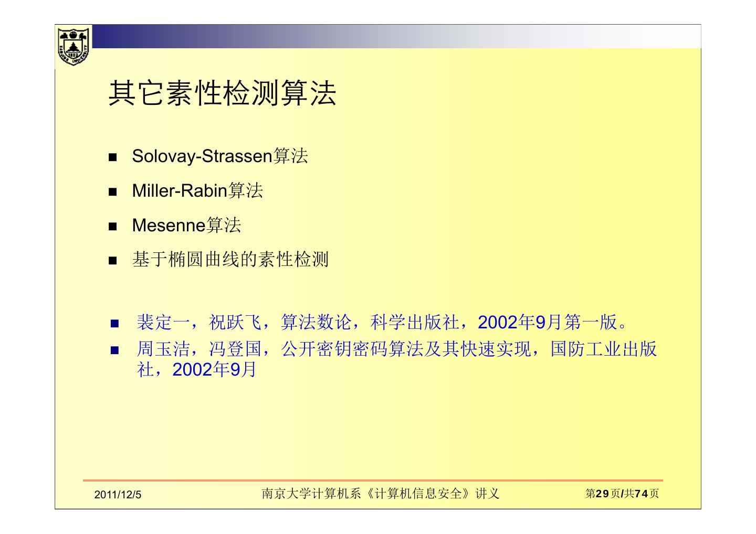Click the page indicator 第29页/共74页
Image resolution: width=756 pixels, height=534 pixels.
pyautogui.click(x=622, y=494)
